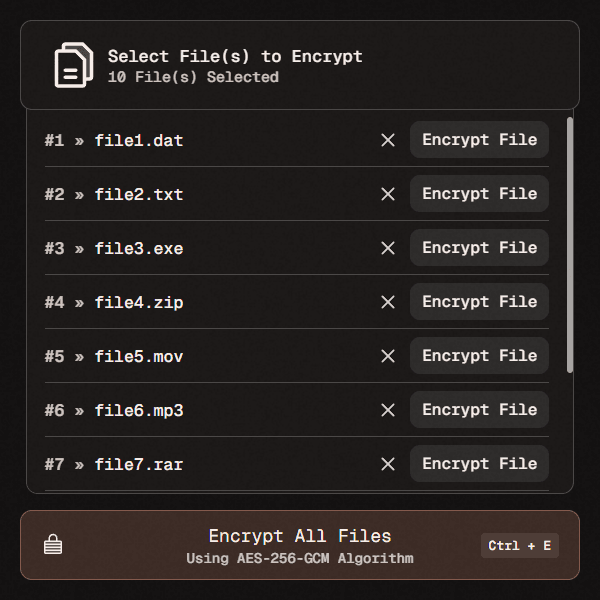Click the lock icon at the bottom
Image resolution: width=600 pixels, height=600 pixels.
53,545
